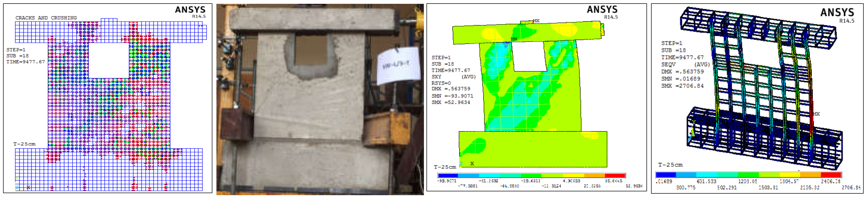868x200 pixels.
Task: Click the "2706.84" legend value
Action: click(x=851, y=188)
